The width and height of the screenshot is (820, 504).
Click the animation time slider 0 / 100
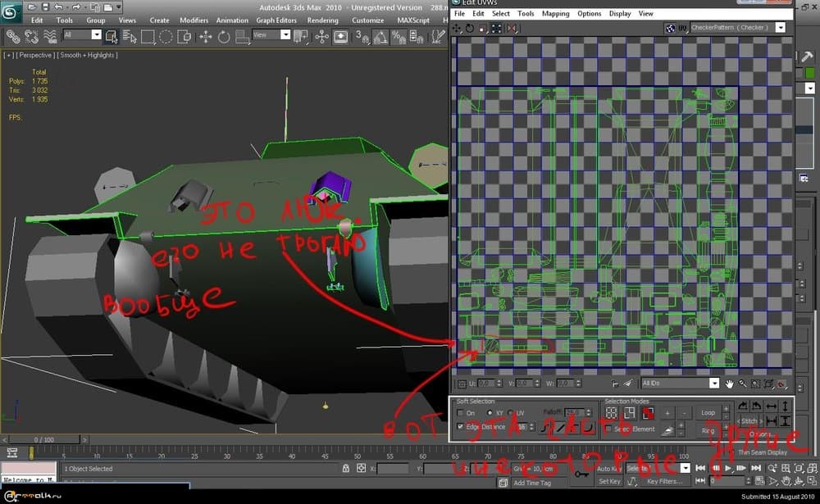(x=45, y=440)
